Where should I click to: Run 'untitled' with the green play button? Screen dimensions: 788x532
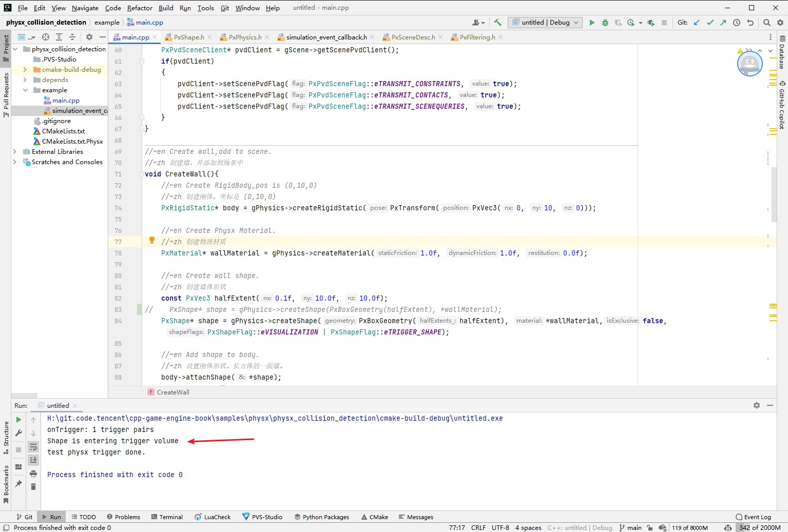[592, 23]
